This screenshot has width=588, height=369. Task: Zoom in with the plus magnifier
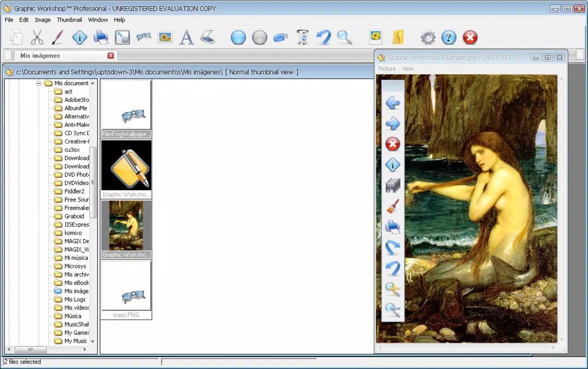(x=393, y=289)
